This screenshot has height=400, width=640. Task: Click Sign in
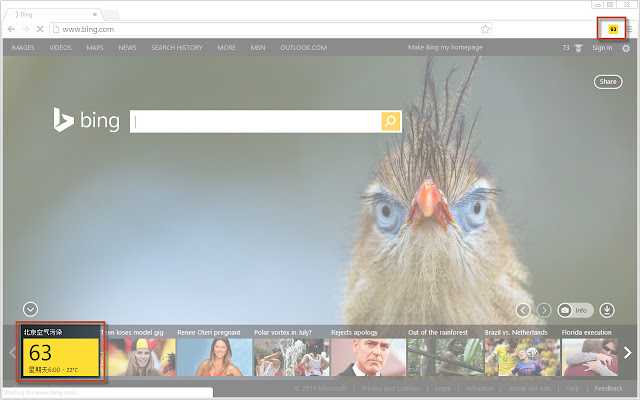point(602,48)
